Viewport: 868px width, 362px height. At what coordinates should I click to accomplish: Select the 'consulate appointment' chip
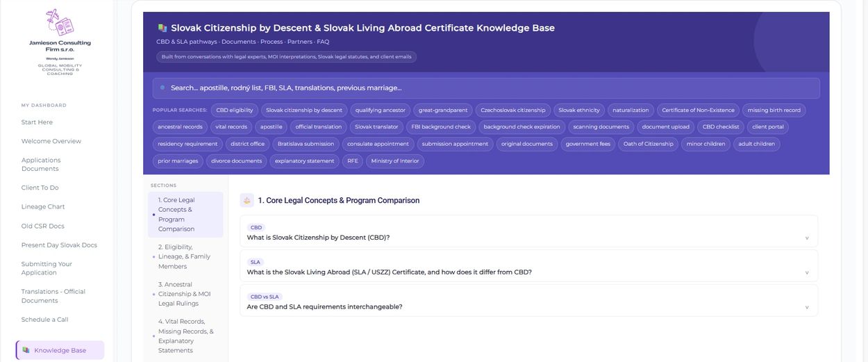click(378, 144)
